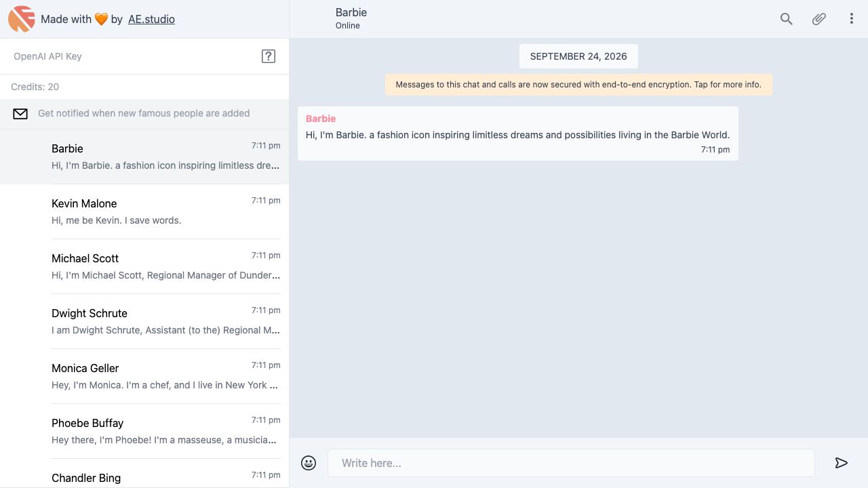Click the search magnifier icon in chat header
The height and width of the screenshot is (488, 868).
[787, 19]
